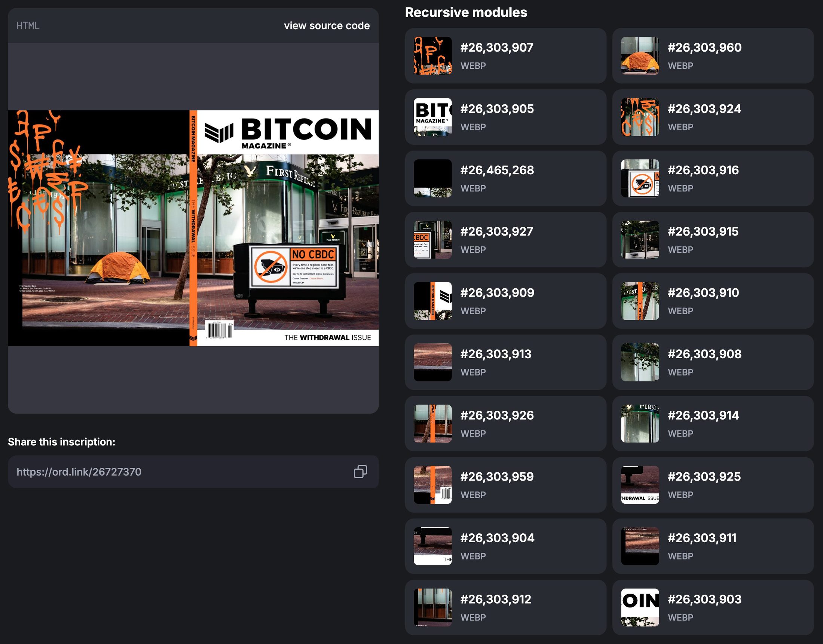This screenshot has height=644, width=823.
Task: Open thumbnail of inscription #26,303,912
Action: [432, 607]
